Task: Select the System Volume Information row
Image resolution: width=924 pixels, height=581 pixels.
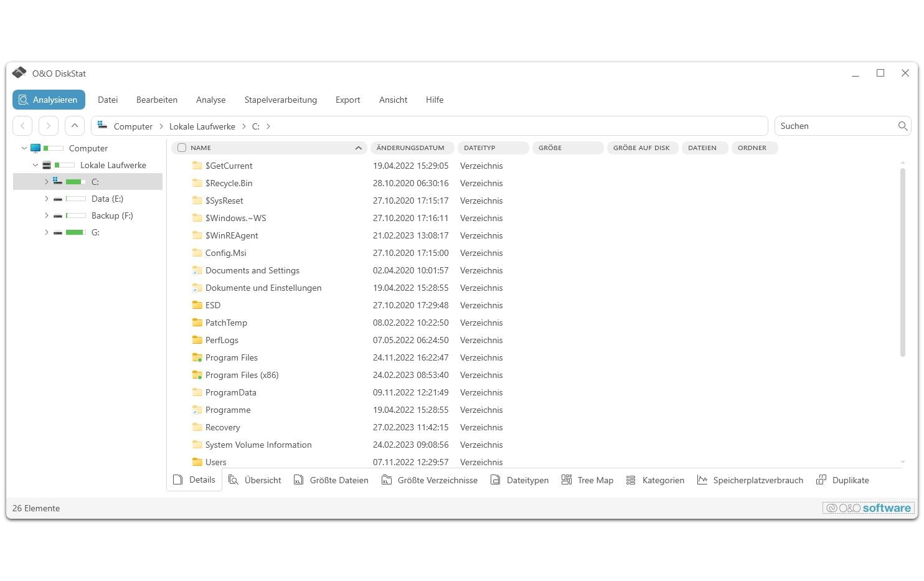Action: point(535,445)
